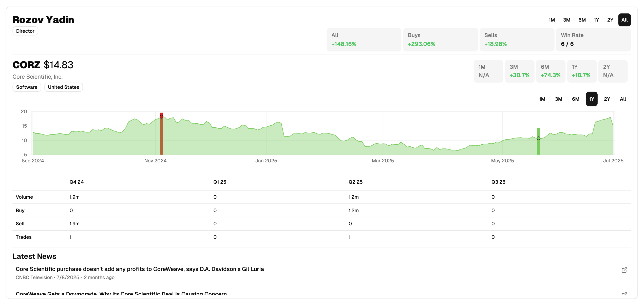644x306 pixels.
Task: Select 1M range in top performance filter
Action: (552, 20)
